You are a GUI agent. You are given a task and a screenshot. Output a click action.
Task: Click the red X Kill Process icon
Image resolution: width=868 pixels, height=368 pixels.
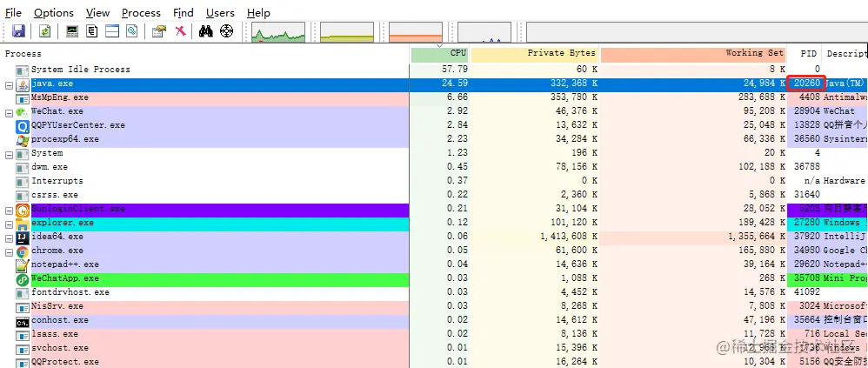click(180, 31)
